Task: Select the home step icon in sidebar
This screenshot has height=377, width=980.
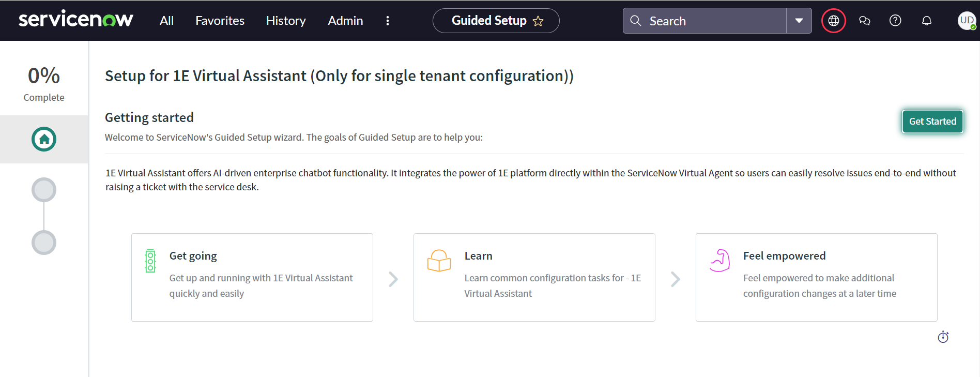Action: (x=44, y=139)
